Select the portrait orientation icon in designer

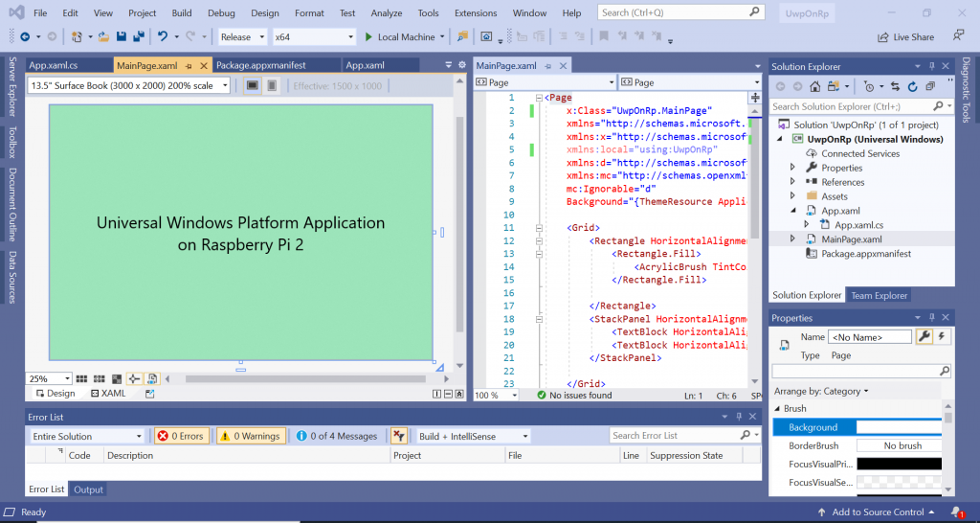[x=272, y=85]
